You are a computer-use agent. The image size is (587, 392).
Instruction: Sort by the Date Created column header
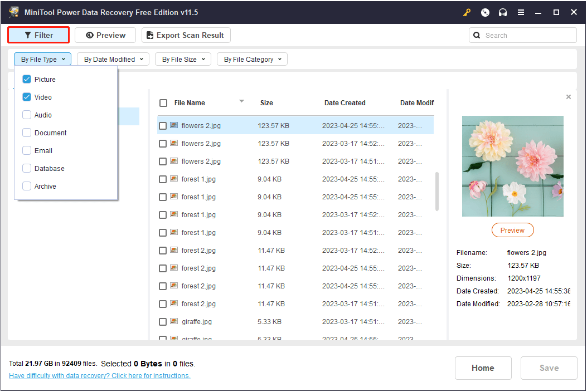[345, 103]
